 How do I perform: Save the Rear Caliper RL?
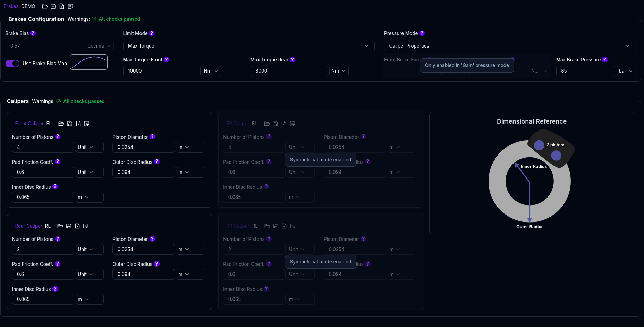69,226
